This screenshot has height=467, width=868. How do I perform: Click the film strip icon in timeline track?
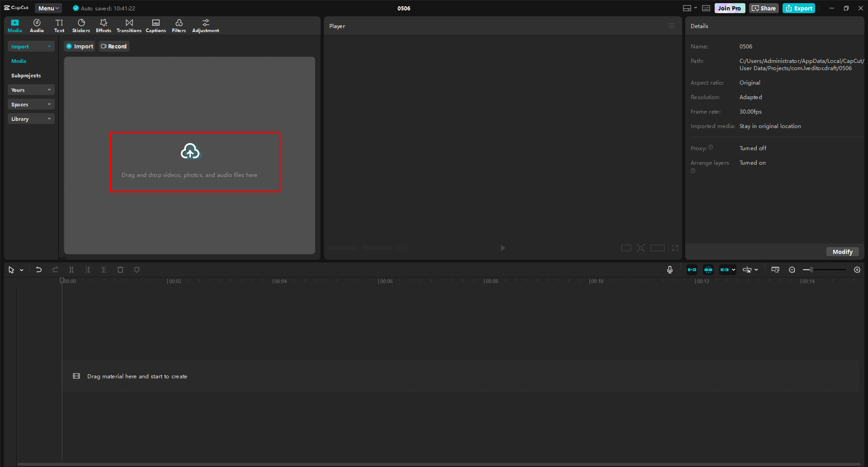pyautogui.click(x=76, y=376)
